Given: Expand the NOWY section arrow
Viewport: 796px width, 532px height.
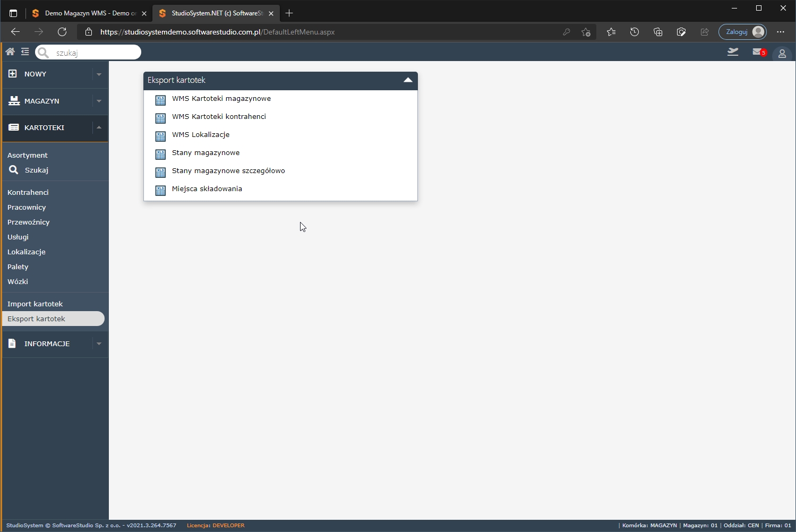Looking at the screenshot, I should point(99,74).
